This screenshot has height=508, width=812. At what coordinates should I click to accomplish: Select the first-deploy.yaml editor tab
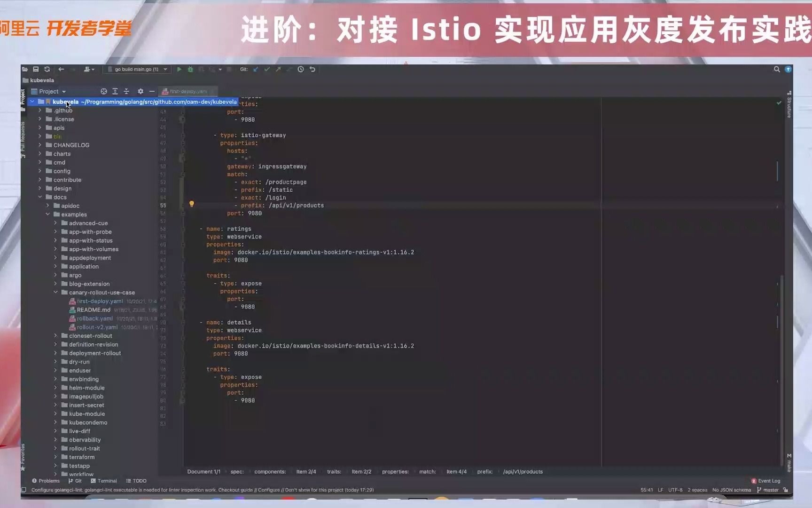[188, 91]
